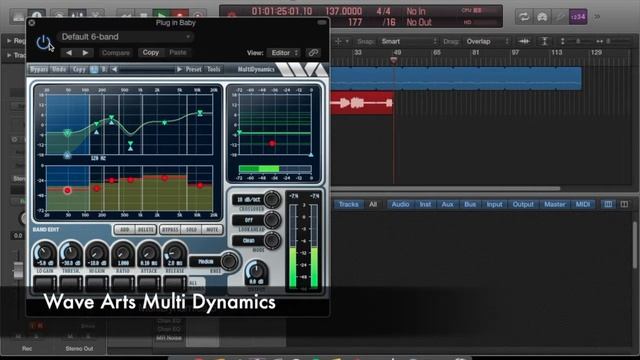The height and width of the screenshot is (360, 640).
Task: Toggle the Audio filter in mixer
Action: pyautogui.click(x=400, y=204)
